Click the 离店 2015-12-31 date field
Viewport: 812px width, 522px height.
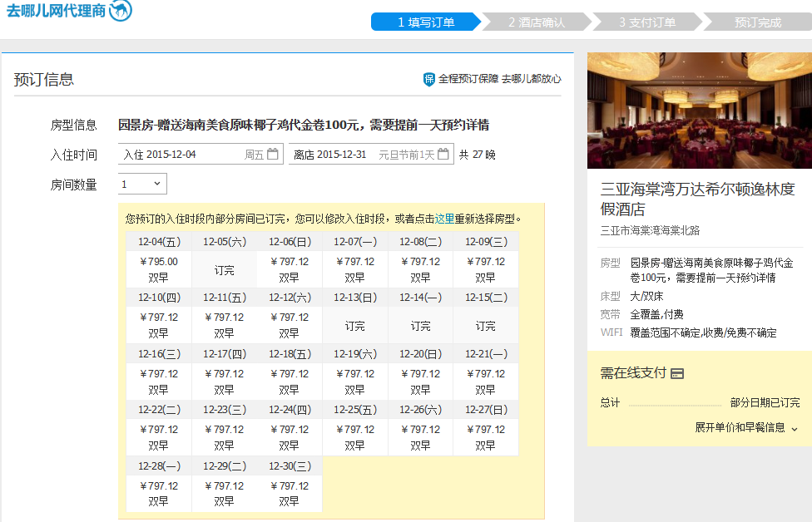point(362,155)
